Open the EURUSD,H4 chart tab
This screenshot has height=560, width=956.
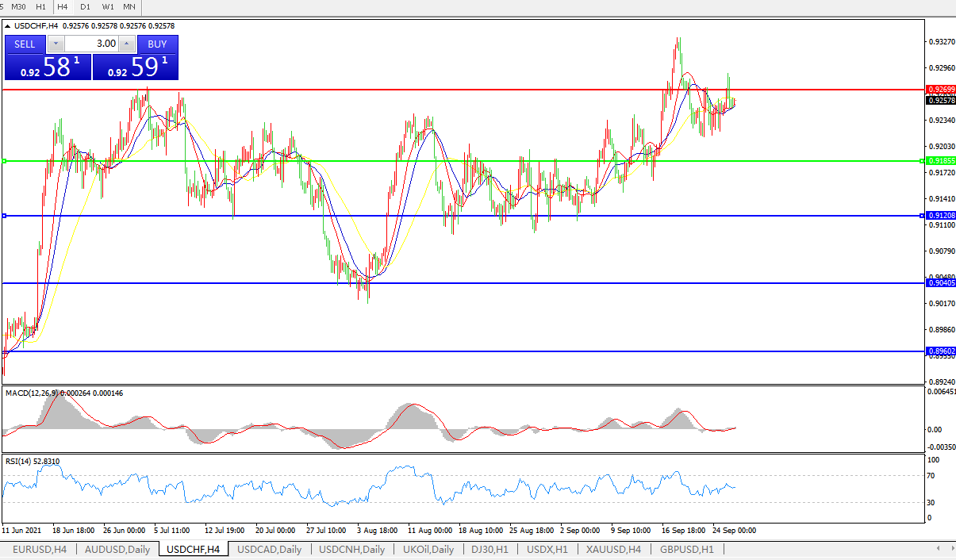(x=39, y=549)
